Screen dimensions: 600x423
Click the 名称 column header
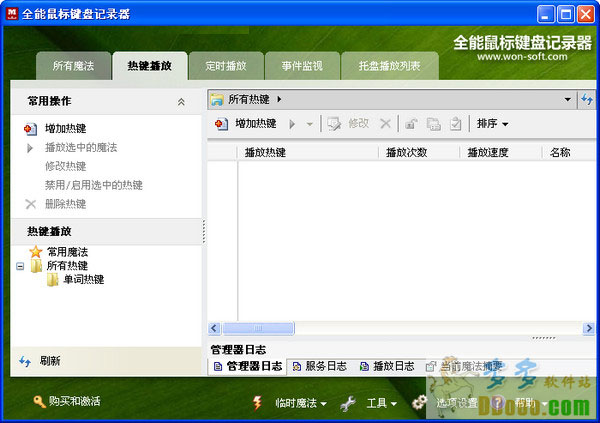pyautogui.click(x=569, y=153)
